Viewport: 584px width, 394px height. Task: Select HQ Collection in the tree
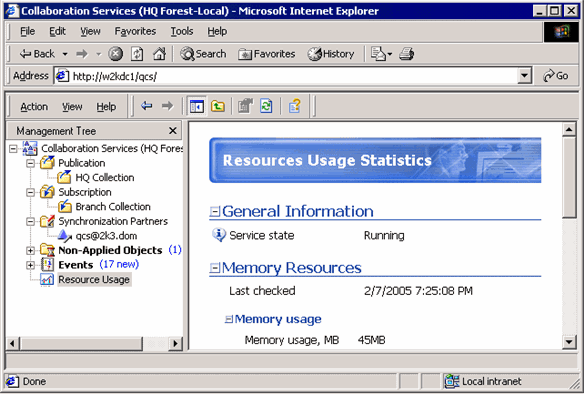coord(105,178)
